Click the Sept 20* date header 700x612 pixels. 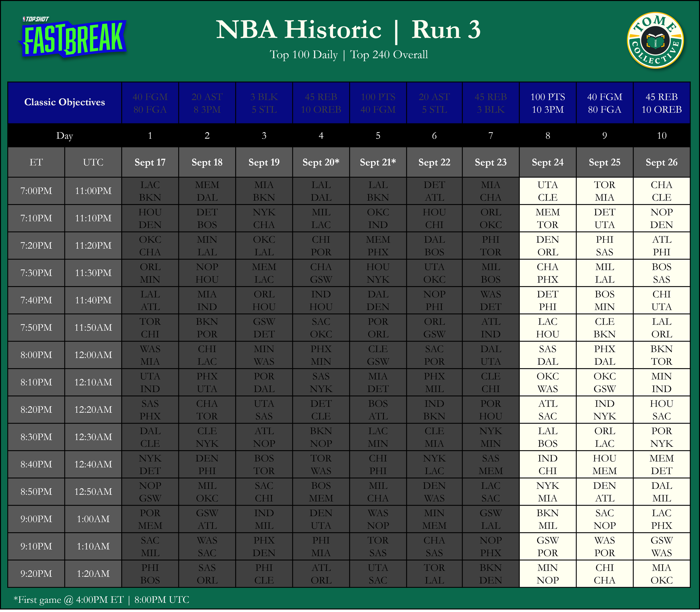[321, 162]
